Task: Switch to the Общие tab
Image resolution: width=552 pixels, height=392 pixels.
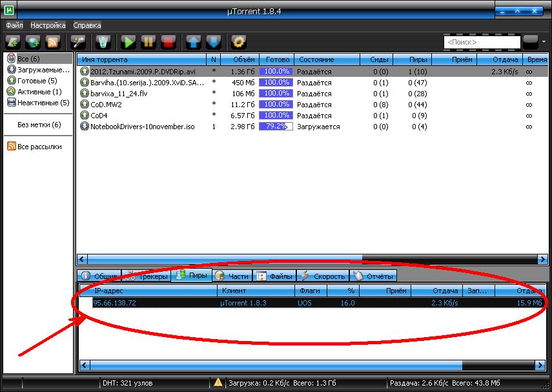Action: (99, 276)
